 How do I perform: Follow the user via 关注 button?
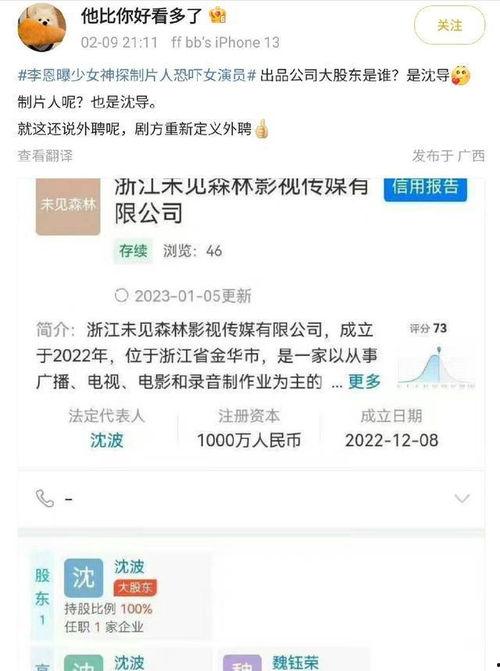coord(450,25)
